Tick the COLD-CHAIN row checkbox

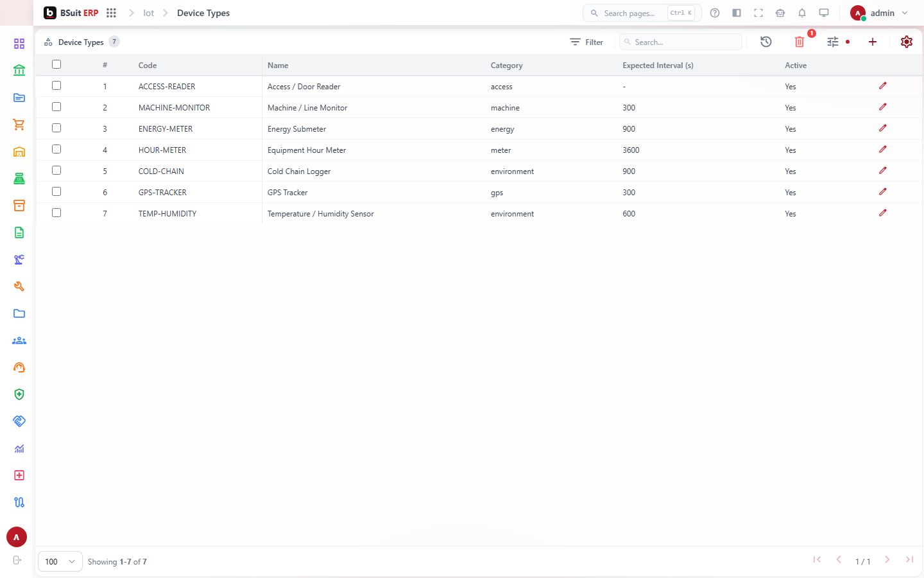56,170
